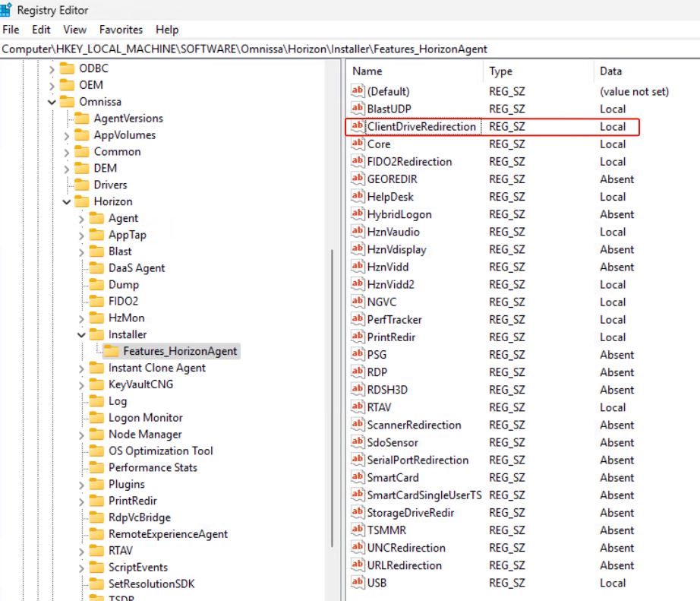Click the HznVaudio string value icon
Screen dimensions: 700x601
click(358, 232)
